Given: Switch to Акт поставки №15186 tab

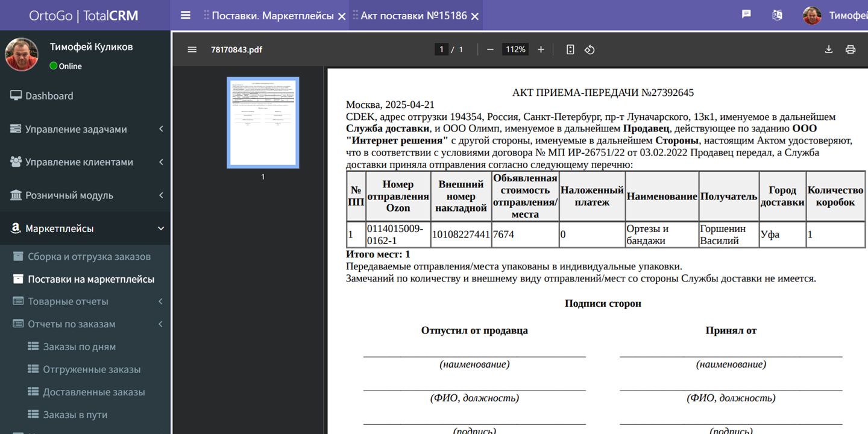Looking at the screenshot, I should click(x=414, y=16).
